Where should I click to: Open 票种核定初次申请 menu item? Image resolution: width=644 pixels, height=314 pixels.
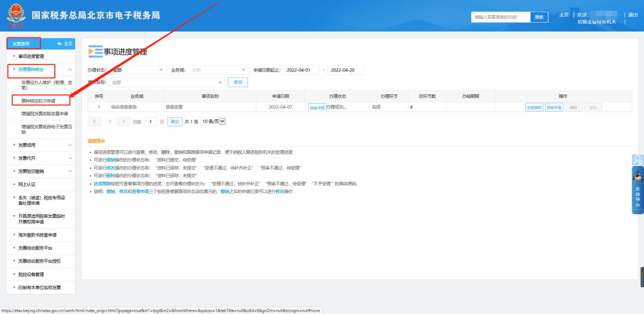click(x=39, y=100)
